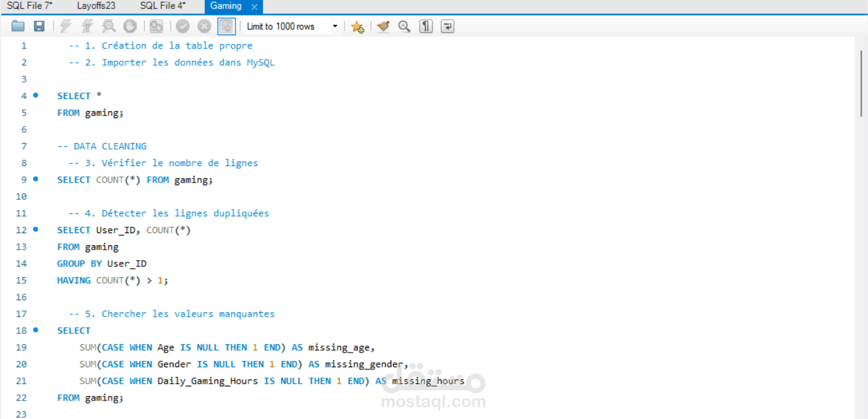
Task: Click the '-- DATA CLEANING' comment
Action: pyautogui.click(x=102, y=146)
